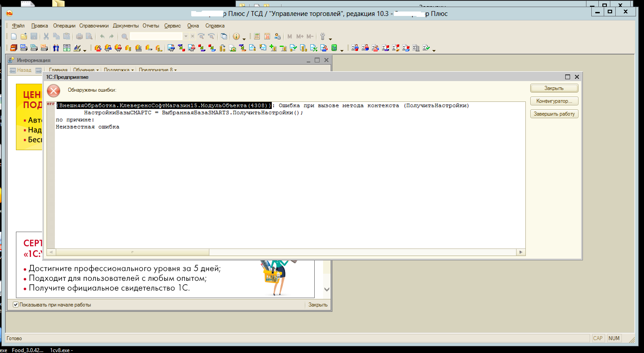Click the Food_3.0.42 taskbar item
The height and width of the screenshot is (353, 644).
click(x=27, y=350)
